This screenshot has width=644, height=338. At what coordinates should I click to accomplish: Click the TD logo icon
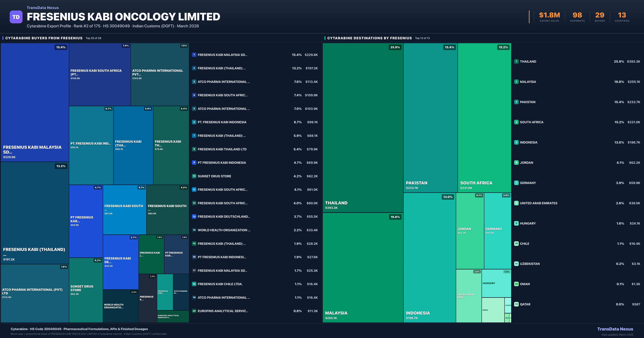point(16,17)
